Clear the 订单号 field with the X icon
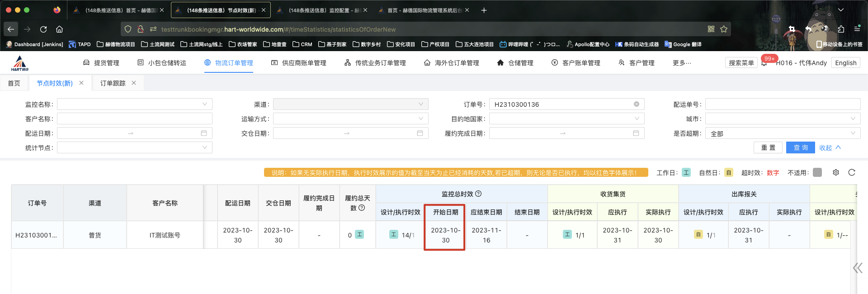The height and width of the screenshot is (294, 868). coord(637,104)
